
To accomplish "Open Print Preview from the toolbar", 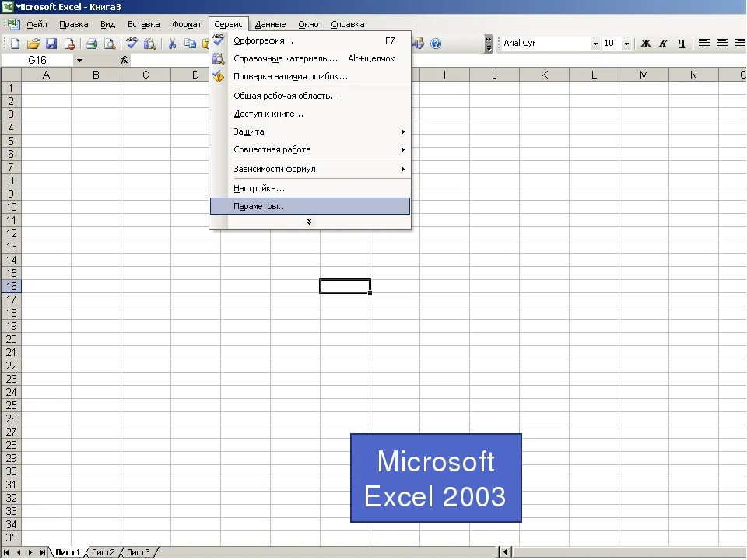I will (109, 44).
